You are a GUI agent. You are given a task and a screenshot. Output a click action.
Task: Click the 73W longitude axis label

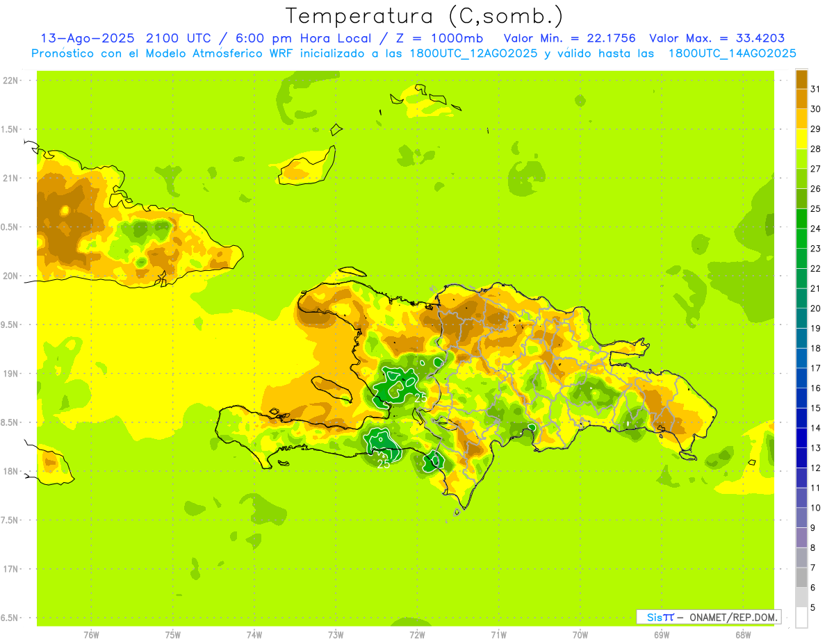pos(336,634)
